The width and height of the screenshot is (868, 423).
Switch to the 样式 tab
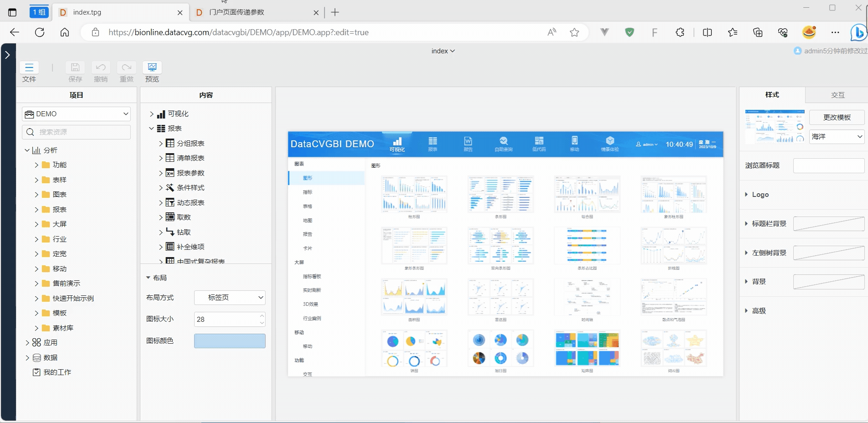click(772, 95)
